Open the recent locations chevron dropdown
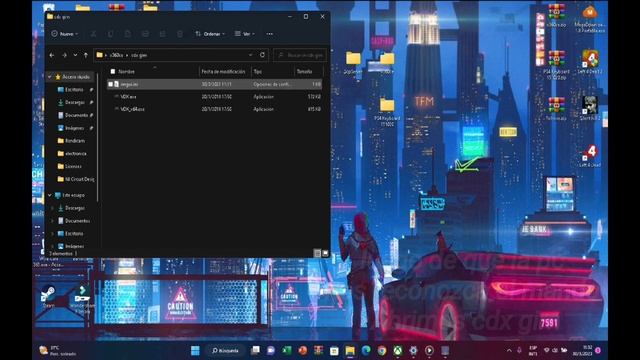Screen dimensions: 640x360 pos(75,55)
